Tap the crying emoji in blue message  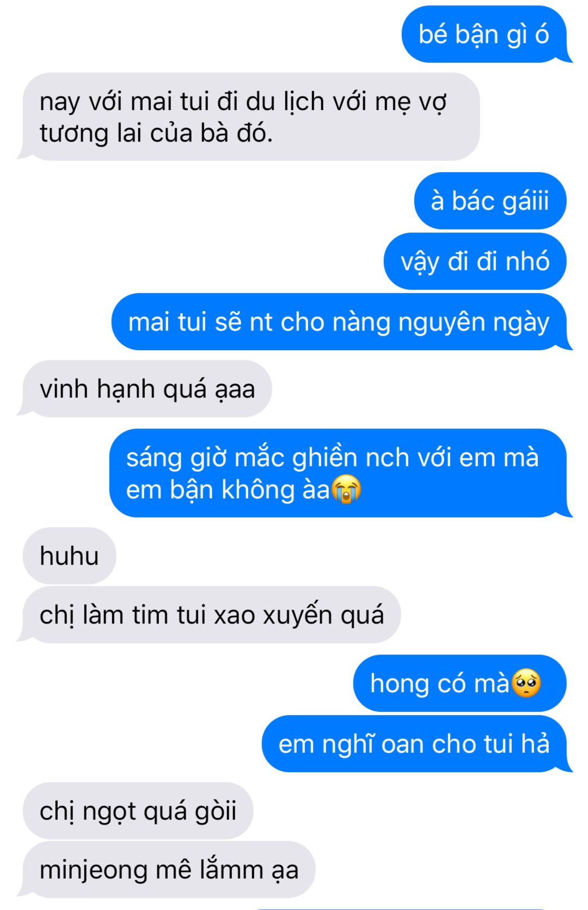346,488
